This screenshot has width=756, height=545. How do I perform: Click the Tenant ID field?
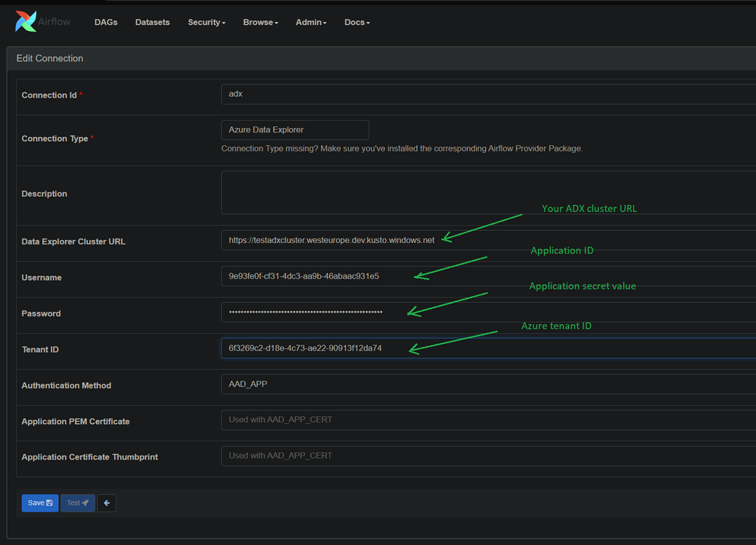(484, 348)
